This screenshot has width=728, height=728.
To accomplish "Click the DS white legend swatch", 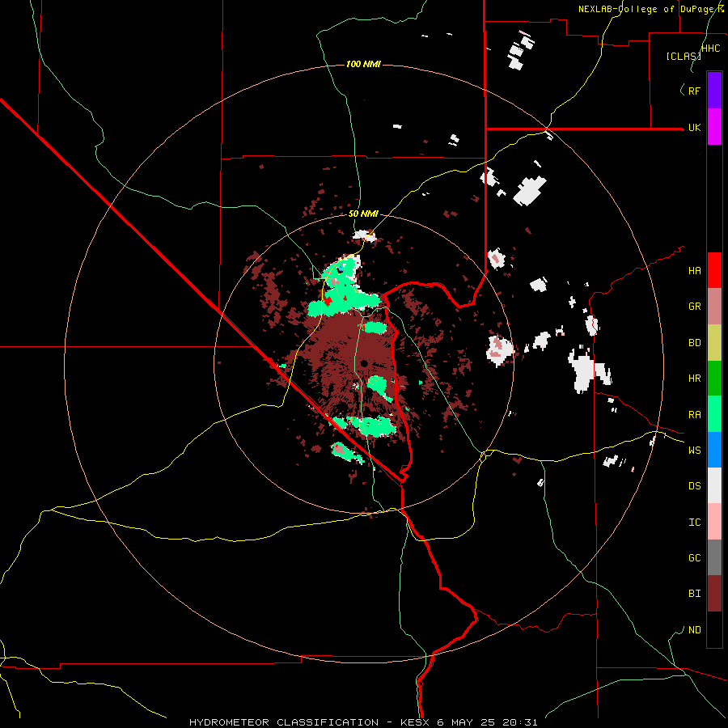I will (714, 485).
